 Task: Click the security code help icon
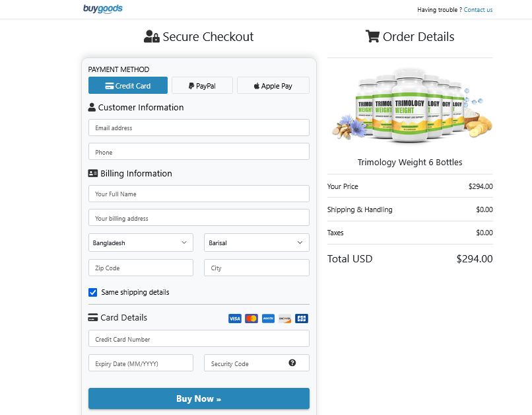(x=292, y=362)
